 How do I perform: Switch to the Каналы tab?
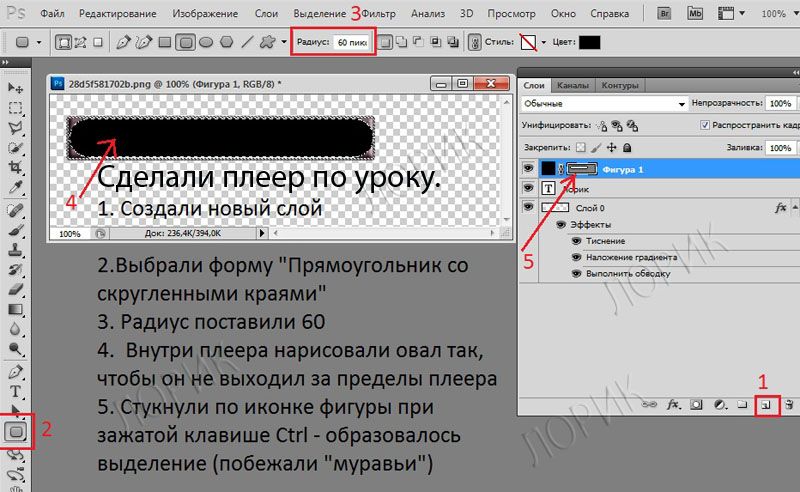(x=572, y=83)
